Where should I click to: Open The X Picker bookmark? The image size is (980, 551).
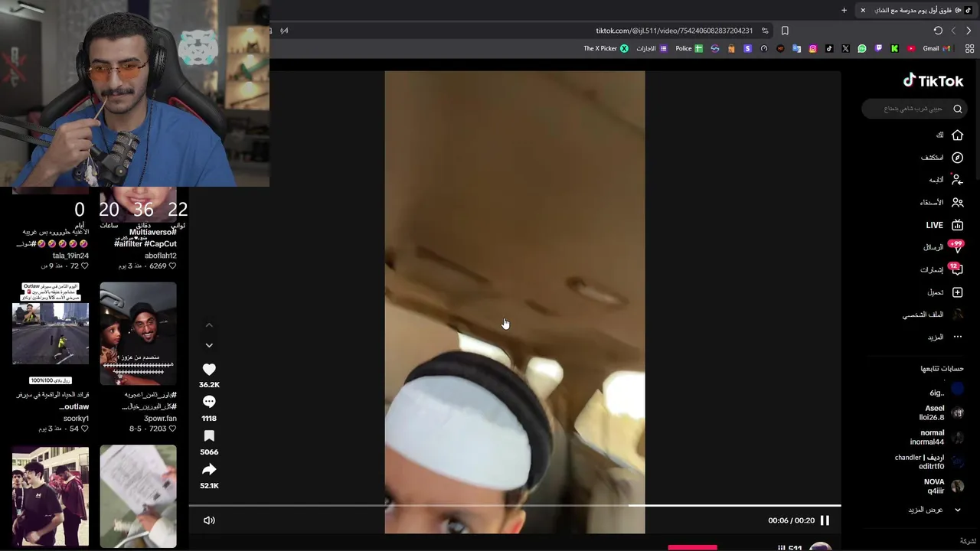(x=606, y=48)
